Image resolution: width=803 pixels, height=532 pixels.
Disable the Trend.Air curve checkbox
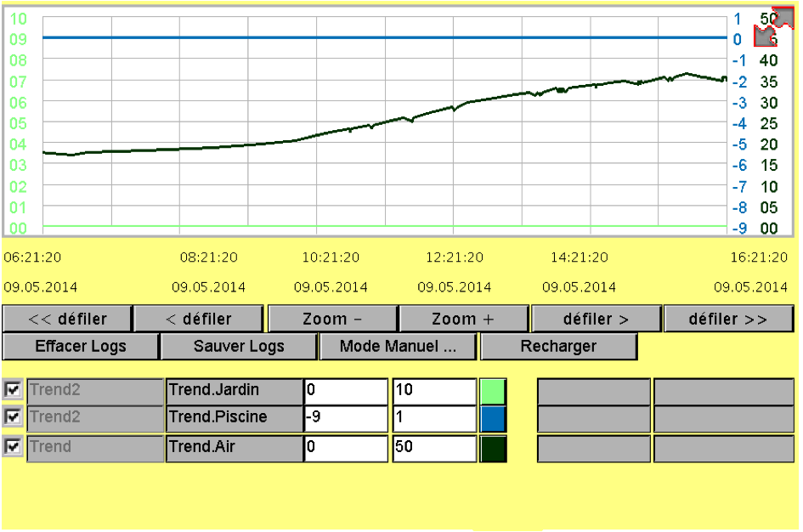[x=13, y=447]
